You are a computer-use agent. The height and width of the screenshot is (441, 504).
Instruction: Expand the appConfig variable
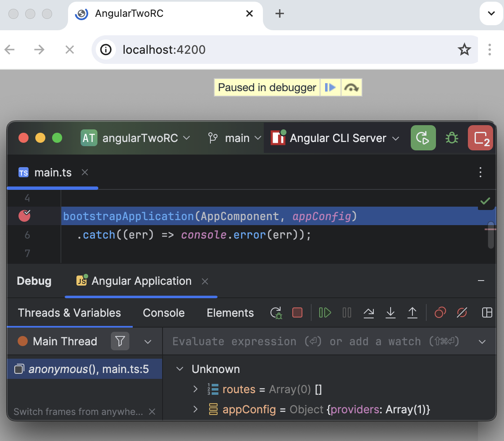195,409
